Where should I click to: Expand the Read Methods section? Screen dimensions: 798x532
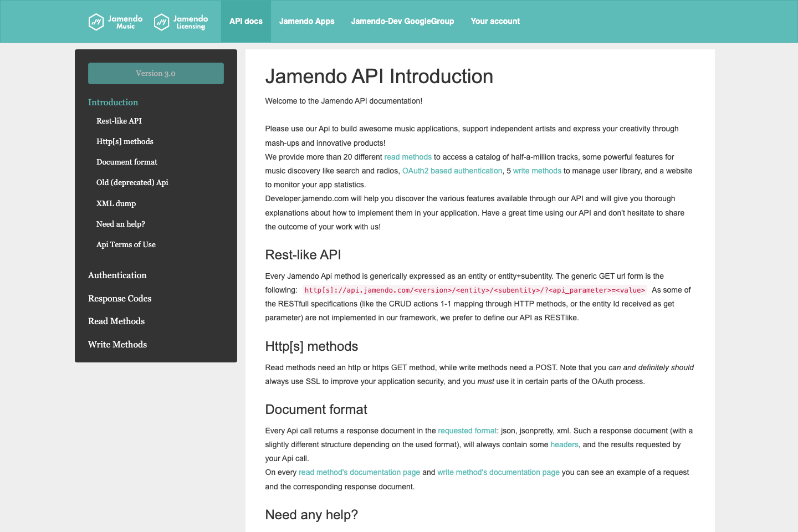pos(116,321)
